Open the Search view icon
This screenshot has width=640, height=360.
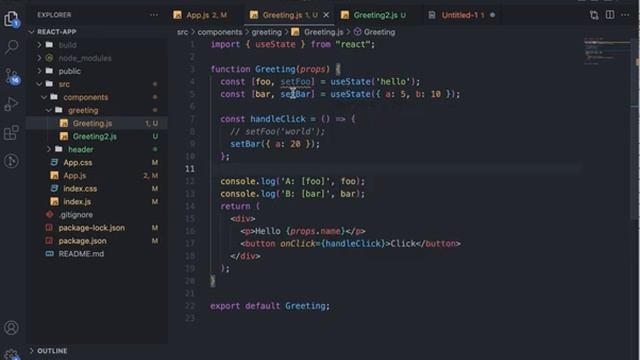click(x=11, y=47)
